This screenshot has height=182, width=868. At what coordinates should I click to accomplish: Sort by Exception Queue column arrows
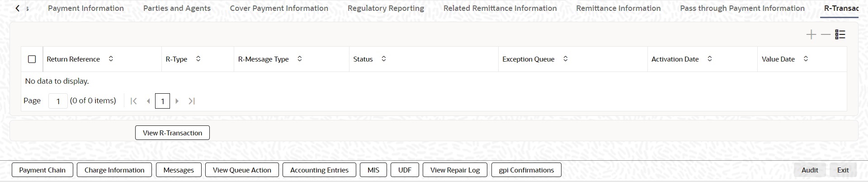click(565, 59)
